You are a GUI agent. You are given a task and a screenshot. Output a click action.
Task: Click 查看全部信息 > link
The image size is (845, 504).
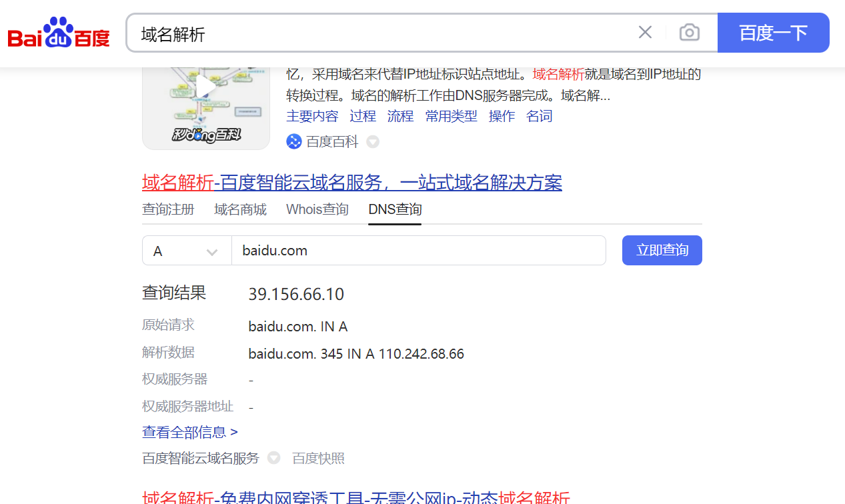pyautogui.click(x=190, y=432)
